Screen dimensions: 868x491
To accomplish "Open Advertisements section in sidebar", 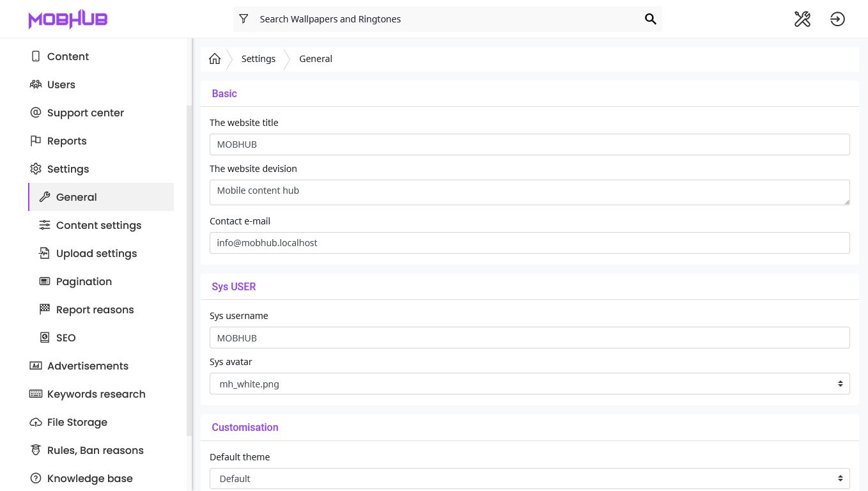I will tap(88, 366).
